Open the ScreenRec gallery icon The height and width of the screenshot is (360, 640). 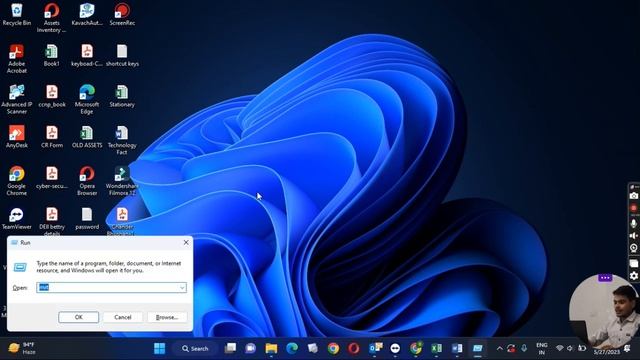(x=633, y=263)
